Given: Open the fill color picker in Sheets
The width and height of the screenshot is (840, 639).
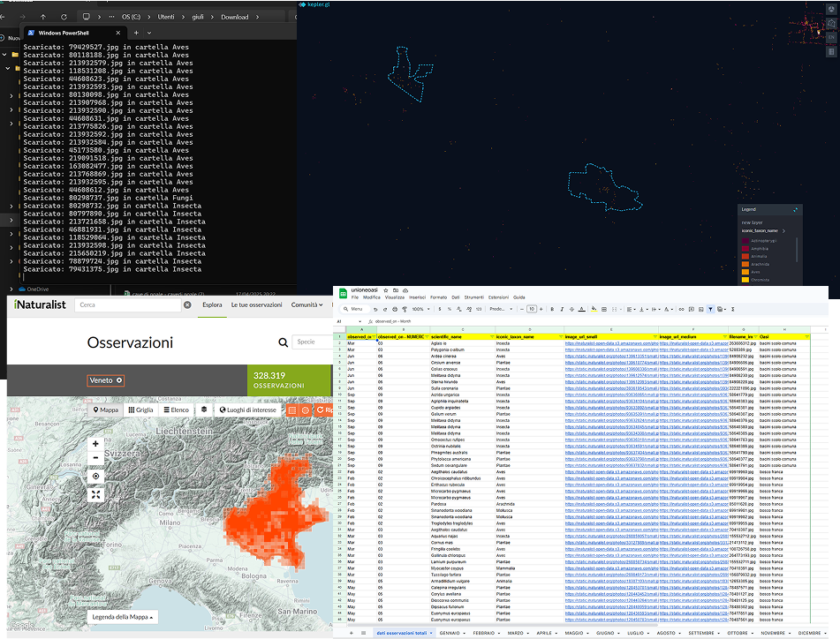Looking at the screenshot, I should pyautogui.click(x=594, y=309).
